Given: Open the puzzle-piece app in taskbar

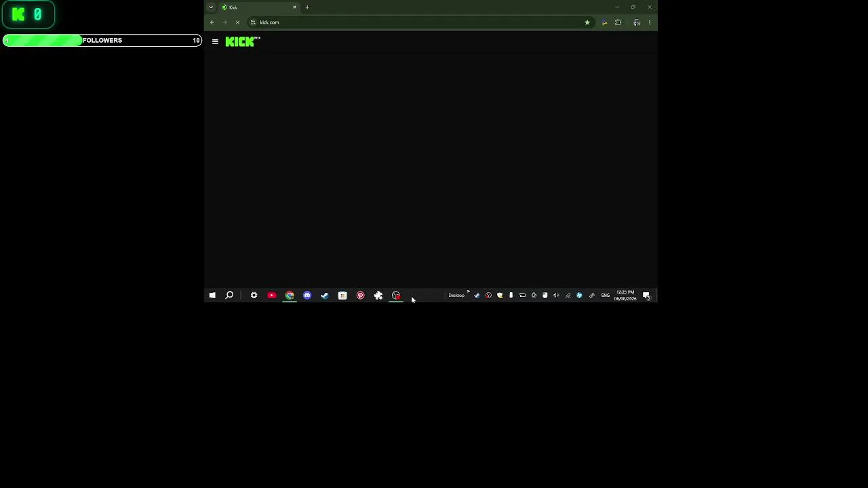Looking at the screenshot, I should tap(378, 296).
